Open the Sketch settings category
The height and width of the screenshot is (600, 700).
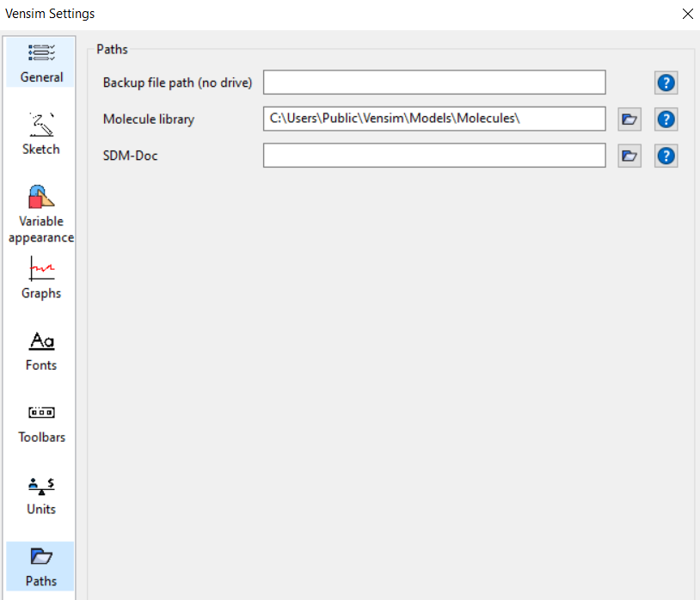point(40,134)
